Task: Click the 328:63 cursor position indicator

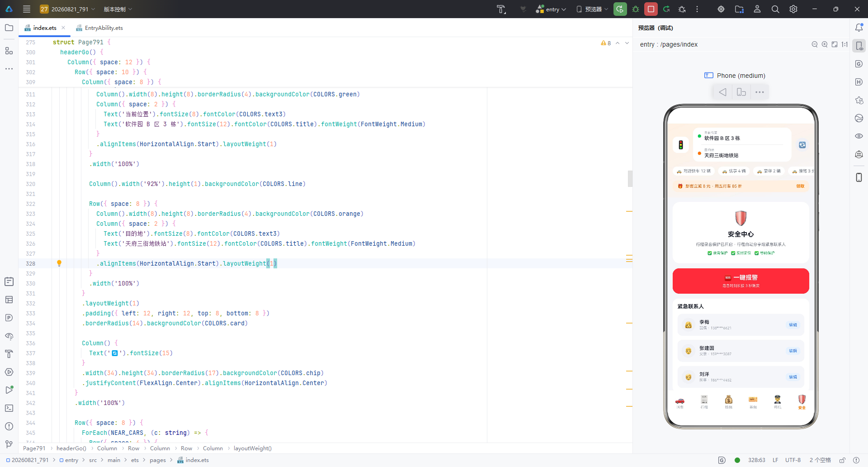Action: 757,460
